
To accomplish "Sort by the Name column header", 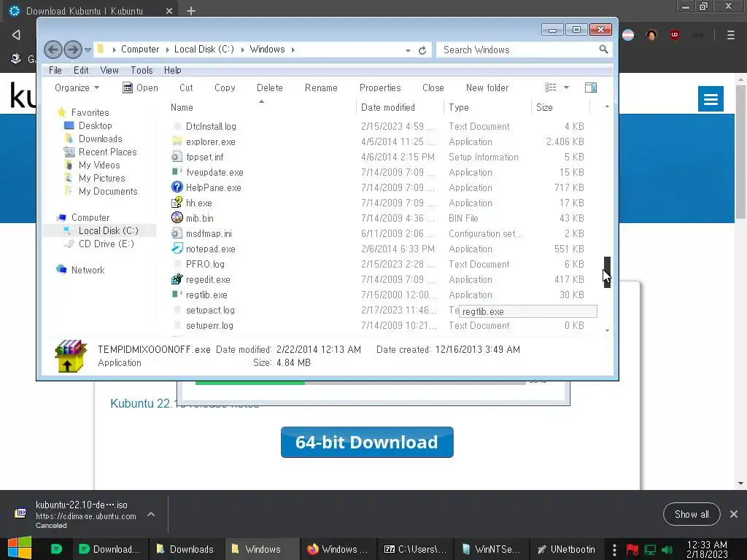I will click(x=182, y=108).
